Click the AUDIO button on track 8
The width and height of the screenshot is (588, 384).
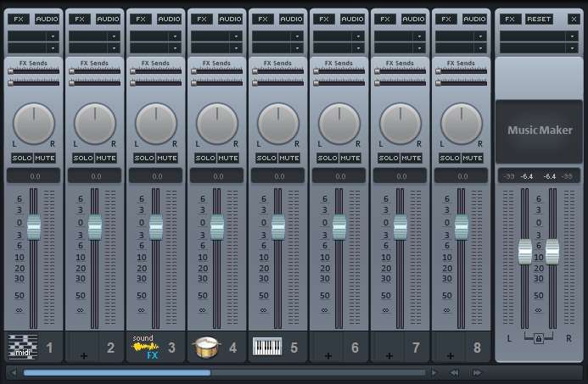475,19
